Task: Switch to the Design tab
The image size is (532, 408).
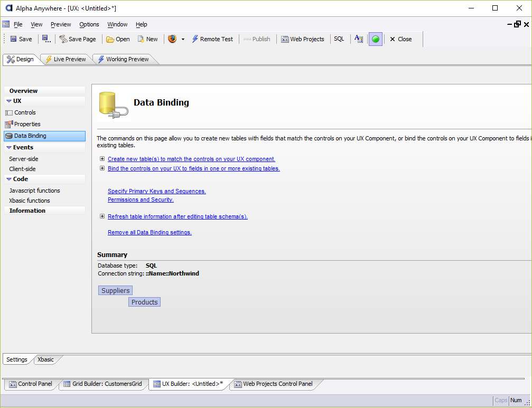Action: [x=21, y=59]
